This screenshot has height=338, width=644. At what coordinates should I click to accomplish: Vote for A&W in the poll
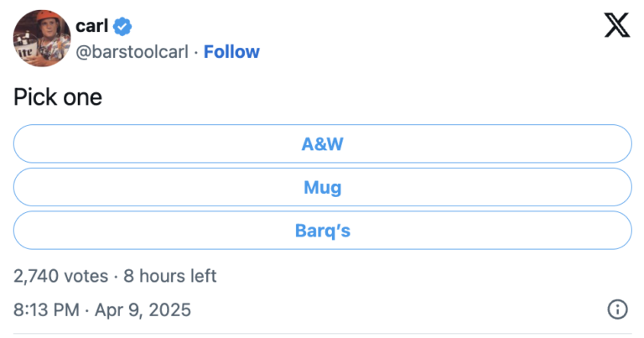[x=322, y=143]
